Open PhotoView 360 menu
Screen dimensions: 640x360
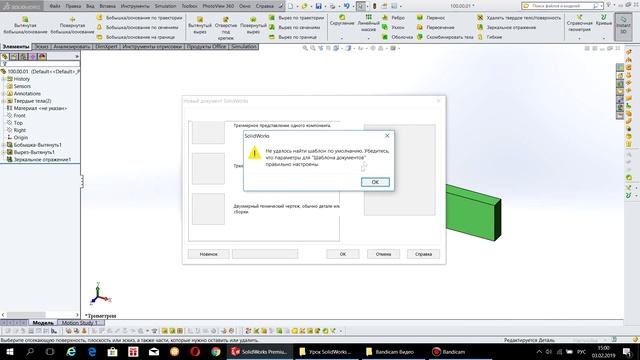point(218,6)
